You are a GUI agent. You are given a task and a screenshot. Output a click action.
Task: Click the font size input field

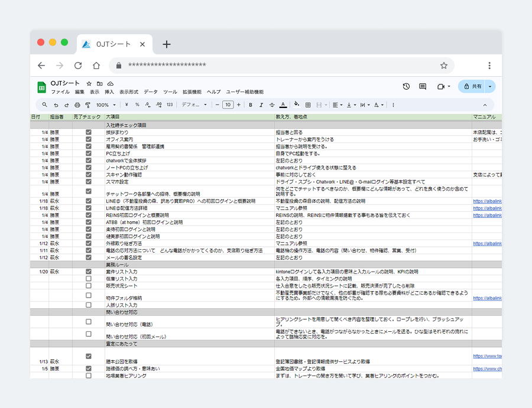(x=228, y=105)
